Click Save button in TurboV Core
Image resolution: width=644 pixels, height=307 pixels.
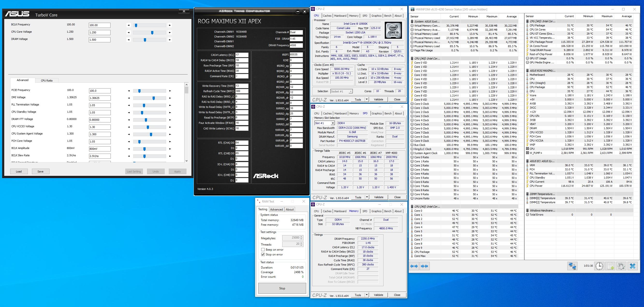(x=40, y=172)
